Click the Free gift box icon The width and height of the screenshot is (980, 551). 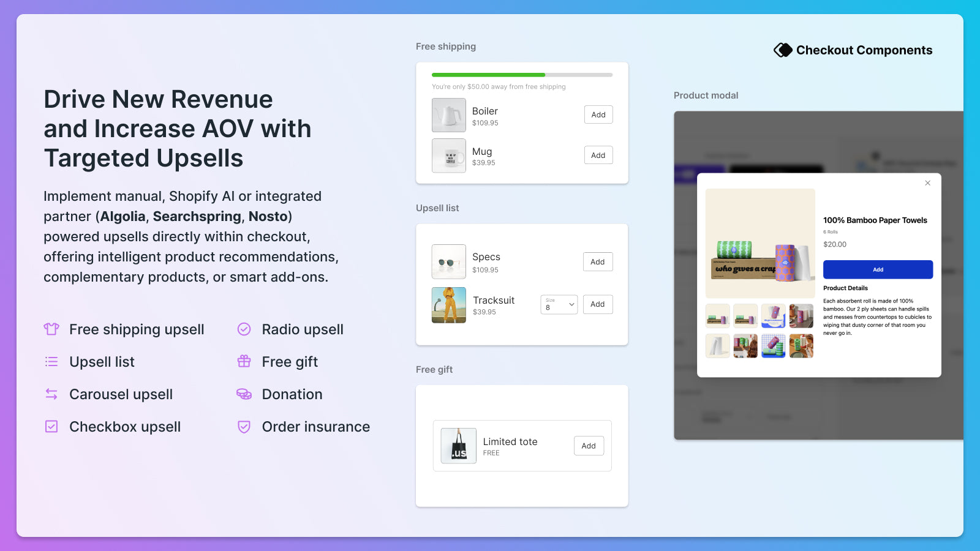click(244, 362)
